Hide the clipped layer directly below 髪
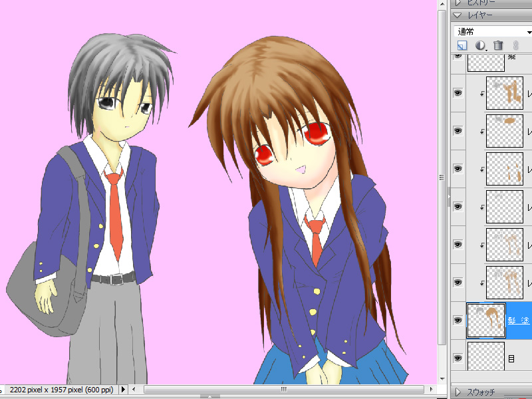 coord(458,92)
